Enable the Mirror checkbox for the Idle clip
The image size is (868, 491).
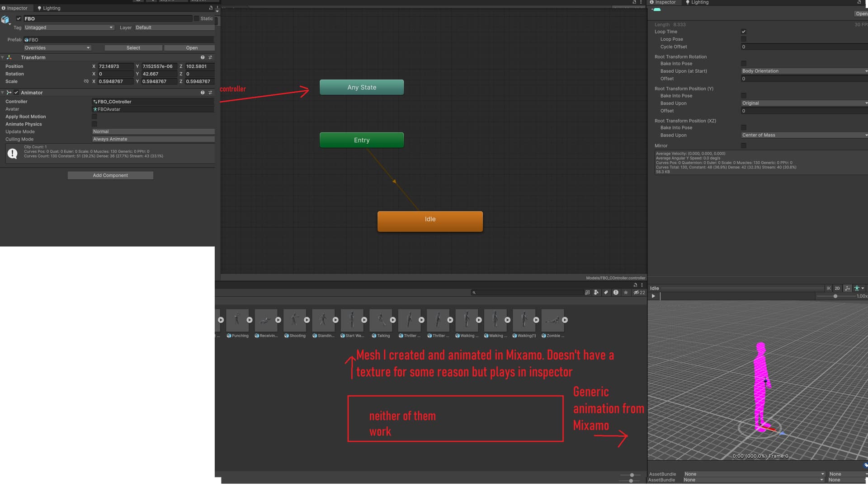[x=744, y=145]
